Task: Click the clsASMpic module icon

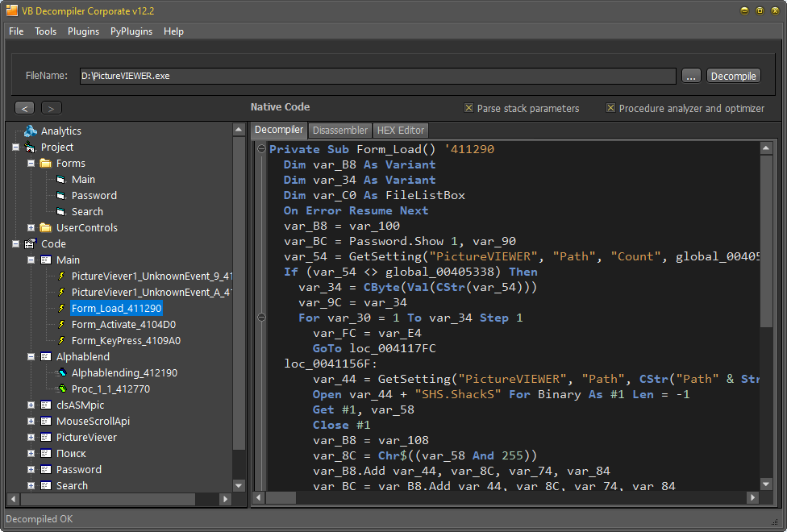Action: tap(46, 405)
